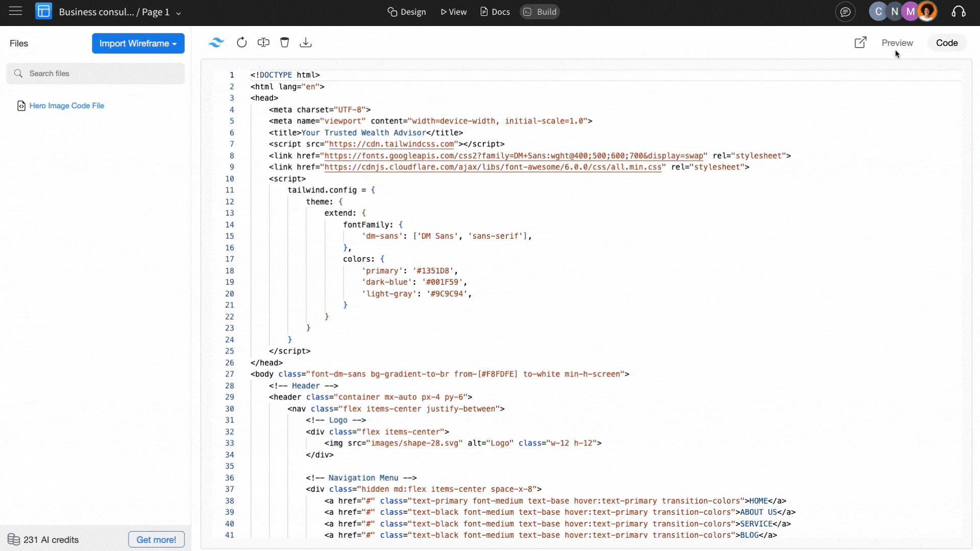Click the Hero Image Code File icon

21,106
